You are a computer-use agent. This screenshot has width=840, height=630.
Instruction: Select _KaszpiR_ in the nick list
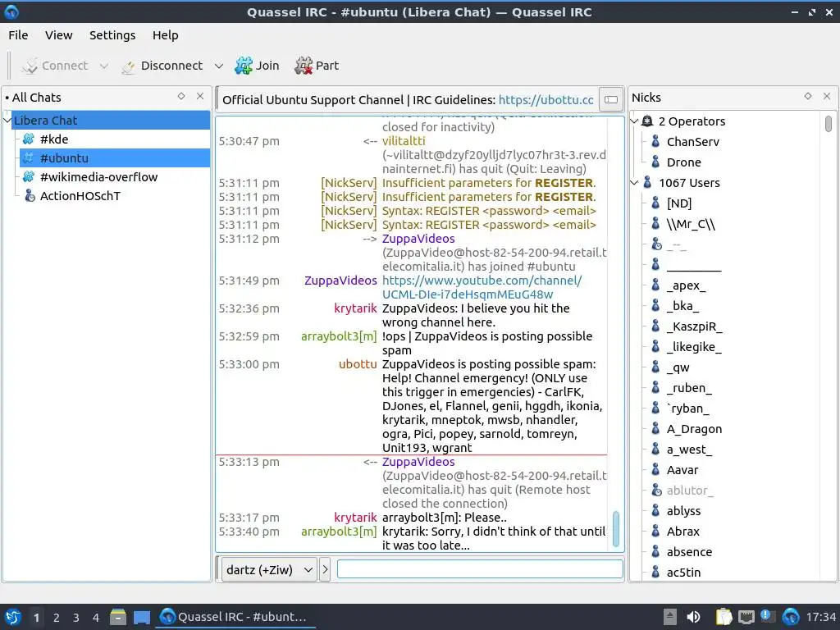[x=694, y=326]
